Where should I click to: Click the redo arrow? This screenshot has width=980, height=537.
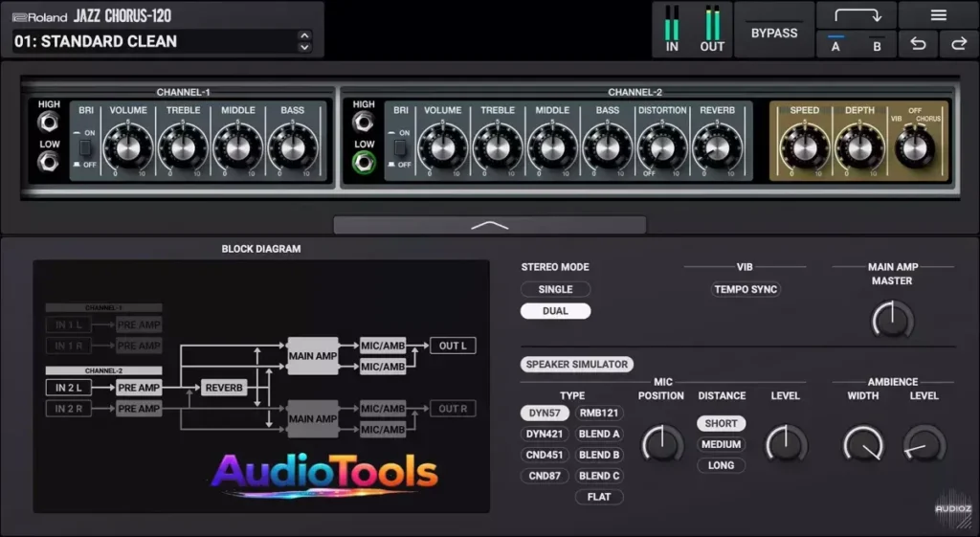click(958, 44)
